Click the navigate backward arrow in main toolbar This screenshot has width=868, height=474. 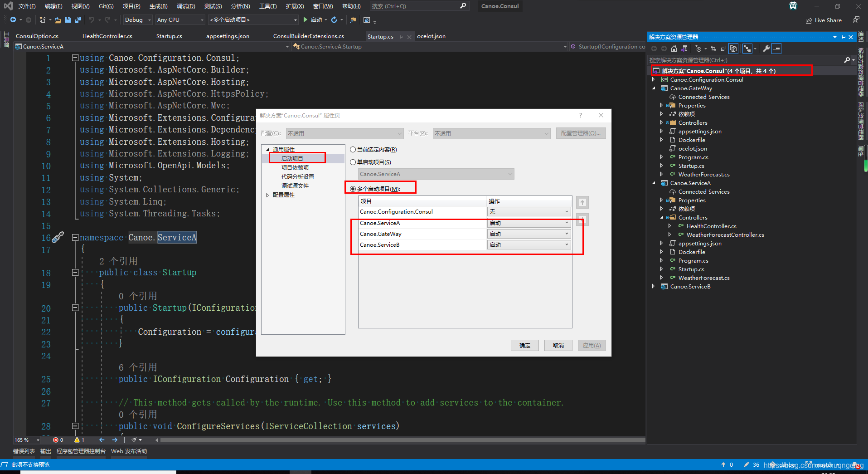pos(13,20)
